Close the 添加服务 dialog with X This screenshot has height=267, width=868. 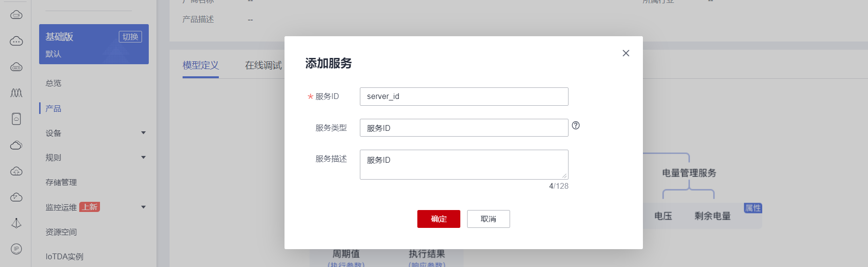[626, 53]
